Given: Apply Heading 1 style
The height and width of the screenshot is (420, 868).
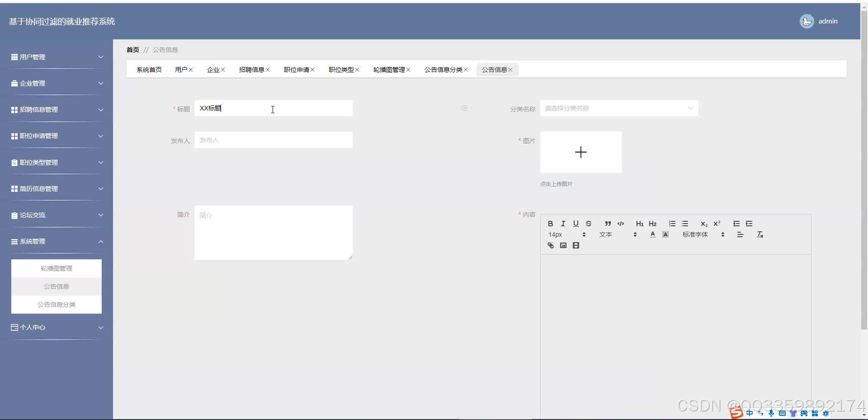Looking at the screenshot, I should point(640,224).
